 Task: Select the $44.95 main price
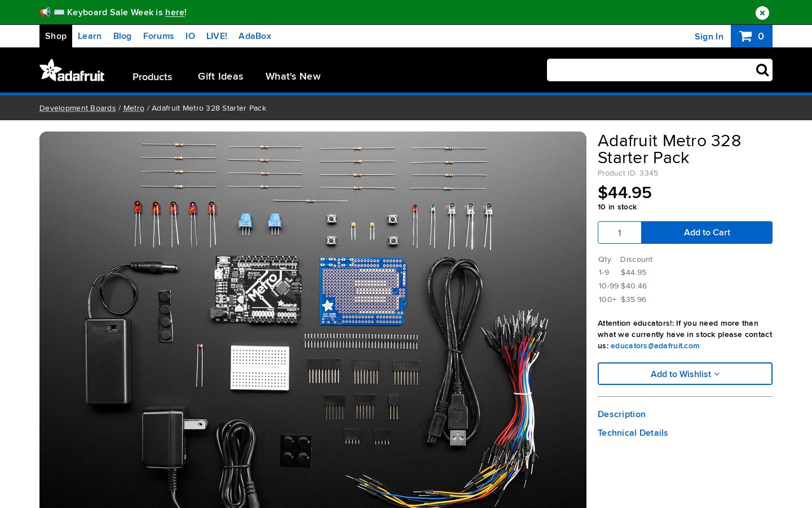tap(625, 192)
